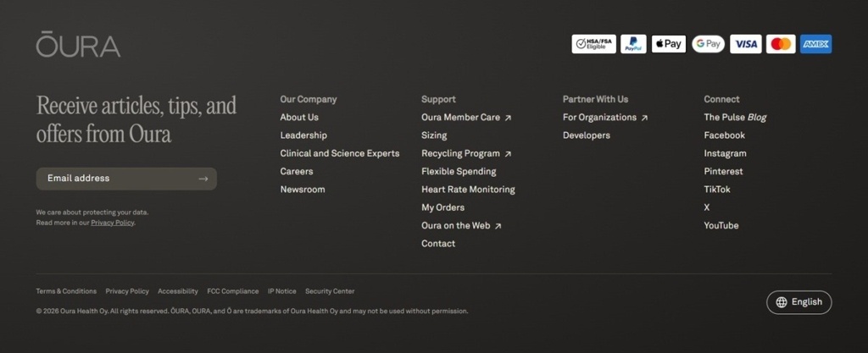
Task: Click the Google Pay icon
Action: coord(708,44)
